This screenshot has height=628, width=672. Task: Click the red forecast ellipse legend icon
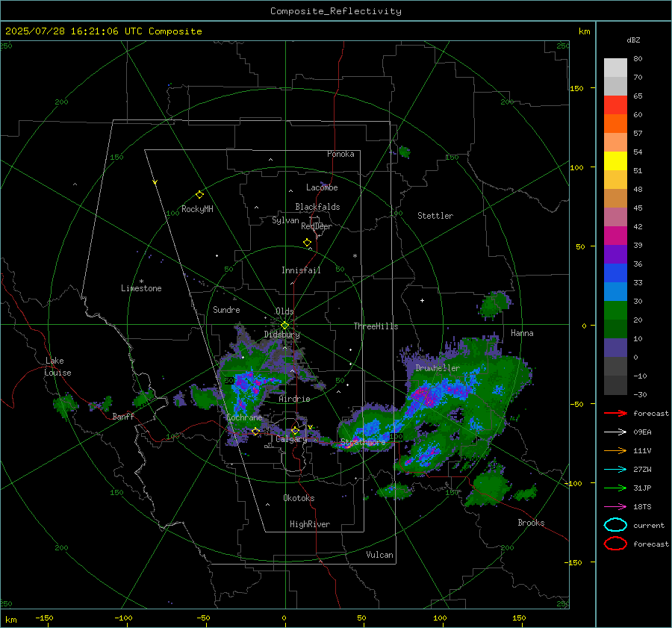click(x=615, y=544)
